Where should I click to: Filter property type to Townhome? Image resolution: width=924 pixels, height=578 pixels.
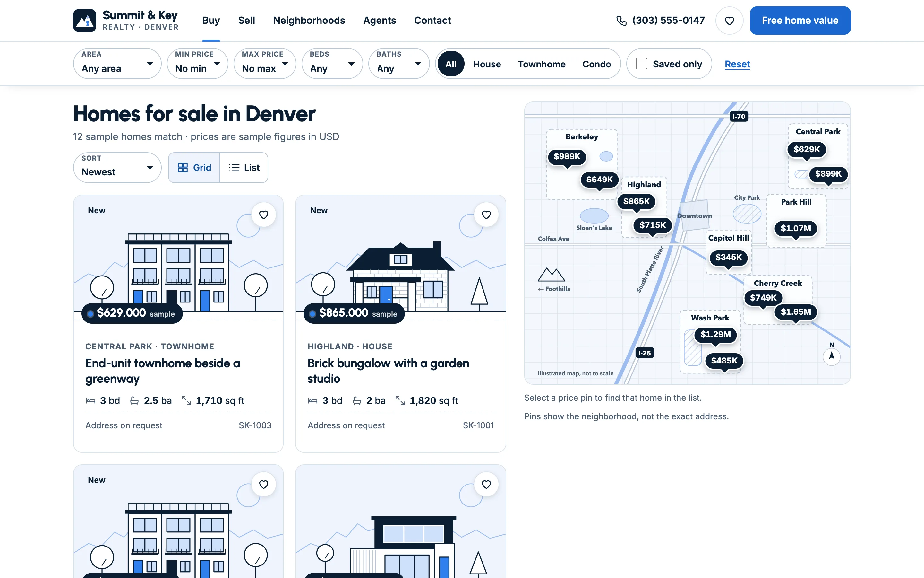click(x=542, y=64)
